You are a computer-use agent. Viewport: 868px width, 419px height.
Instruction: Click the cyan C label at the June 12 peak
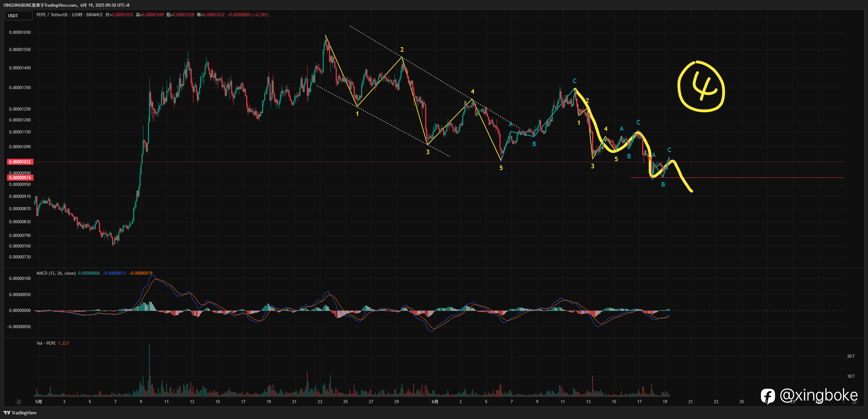tap(575, 81)
